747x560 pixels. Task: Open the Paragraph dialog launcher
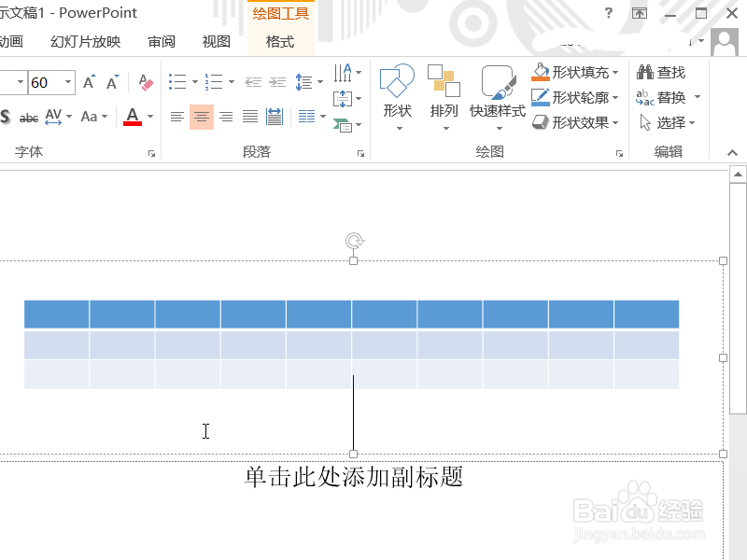(360, 153)
